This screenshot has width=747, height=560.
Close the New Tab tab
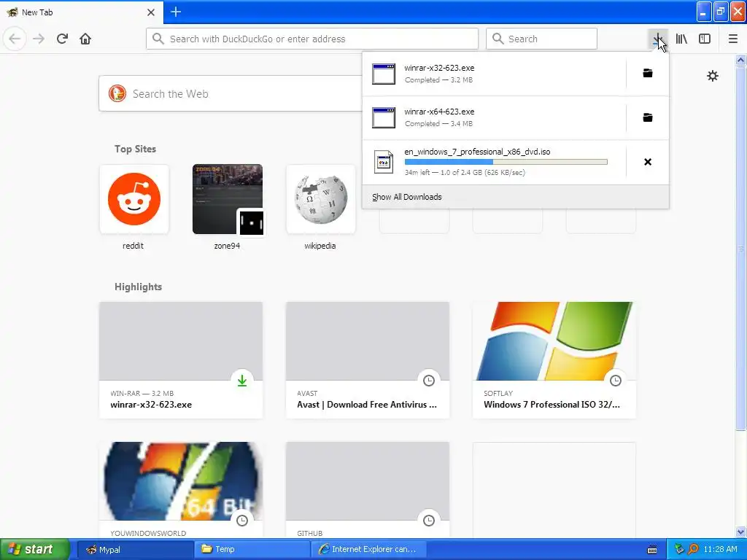click(x=150, y=12)
